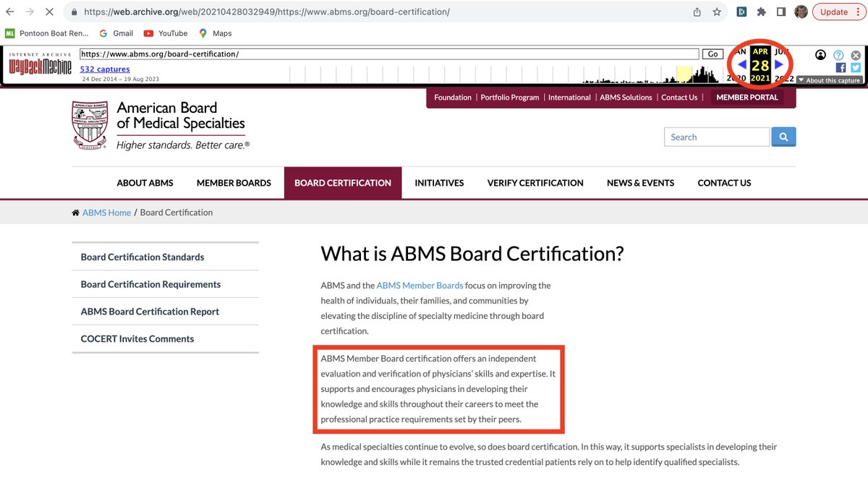Open the Portfolio Program link
Viewport: 868px width, 483px height.
tap(510, 98)
